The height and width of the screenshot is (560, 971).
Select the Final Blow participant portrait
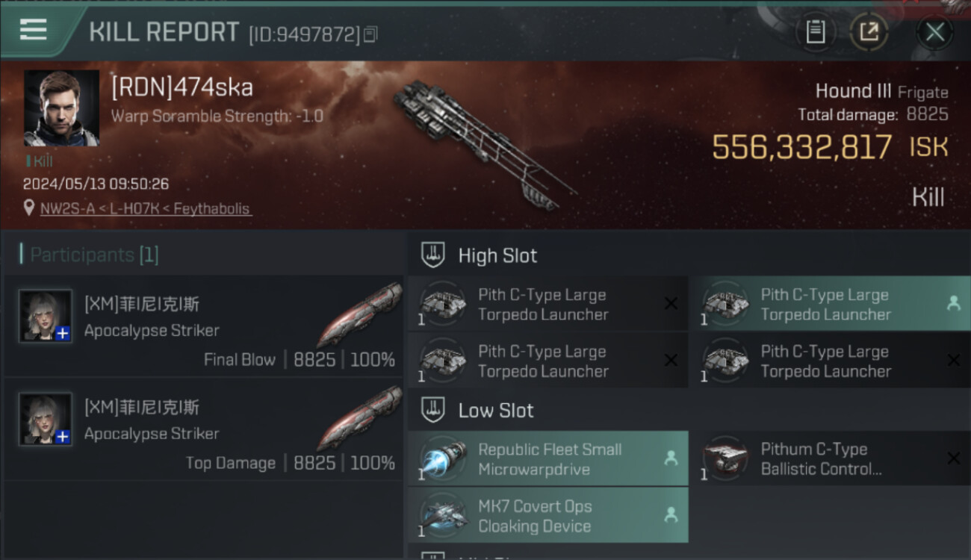tap(46, 317)
